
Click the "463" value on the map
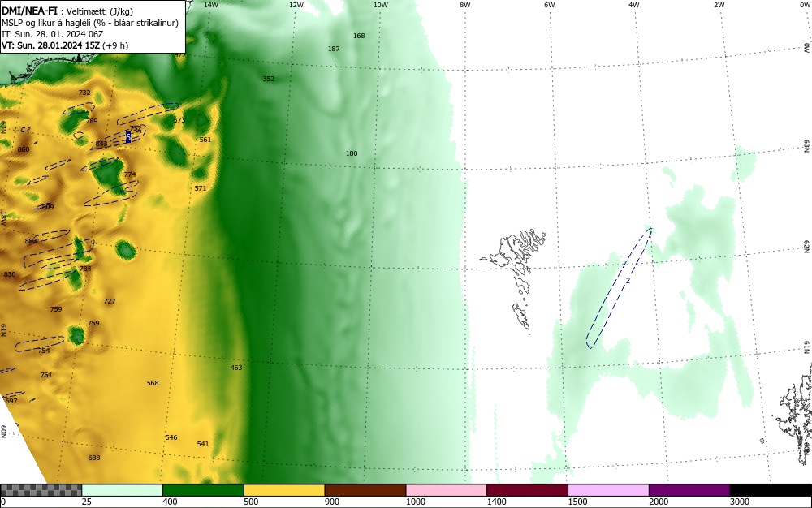pos(235,368)
